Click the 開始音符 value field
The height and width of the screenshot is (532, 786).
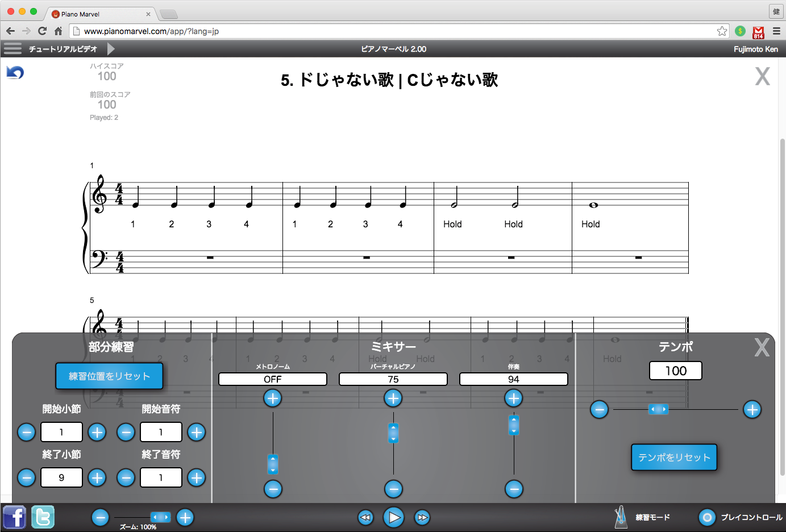161,432
